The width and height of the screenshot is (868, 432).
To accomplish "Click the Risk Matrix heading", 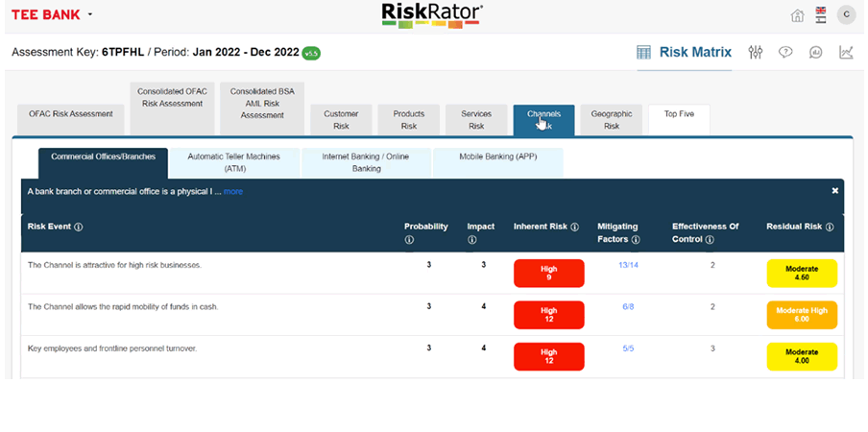I will point(695,53).
